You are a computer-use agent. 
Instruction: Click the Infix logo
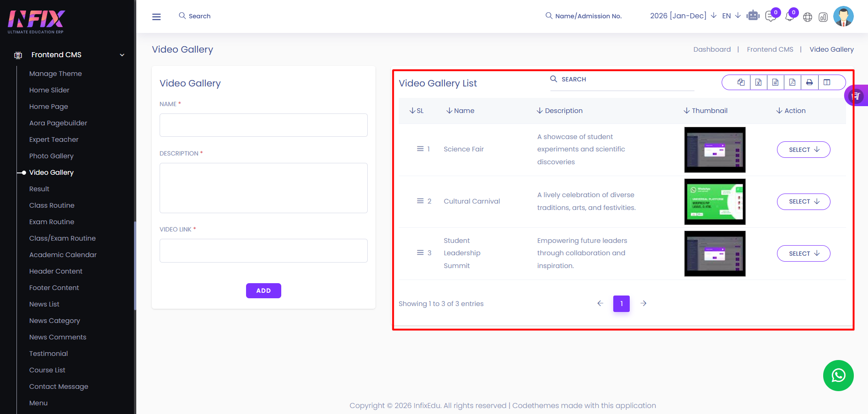tap(36, 22)
